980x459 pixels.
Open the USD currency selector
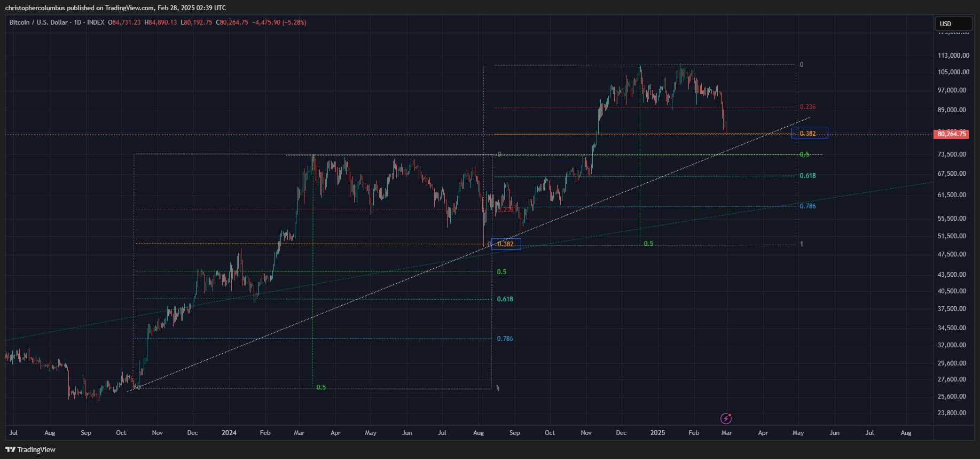click(952, 24)
